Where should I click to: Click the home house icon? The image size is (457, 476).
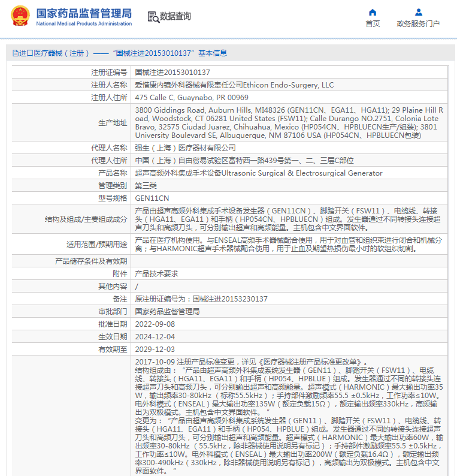click(x=373, y=12)
